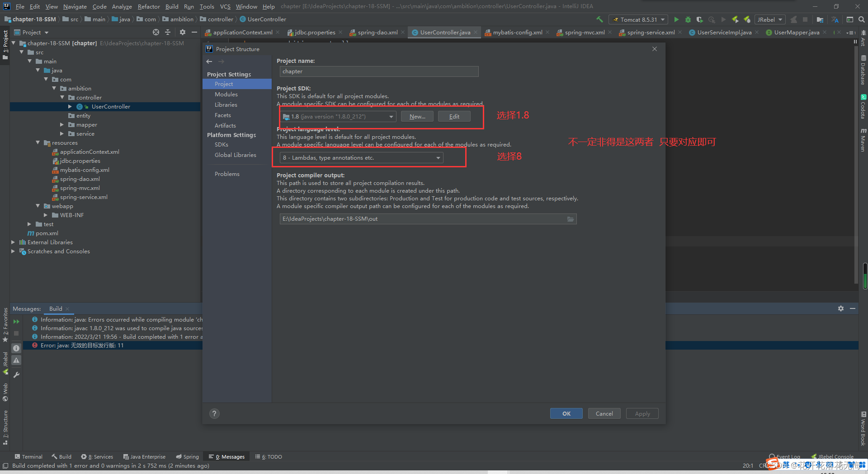The image size is (868, 474).
Task: Expand the mapper package
Action: [62, 125]
